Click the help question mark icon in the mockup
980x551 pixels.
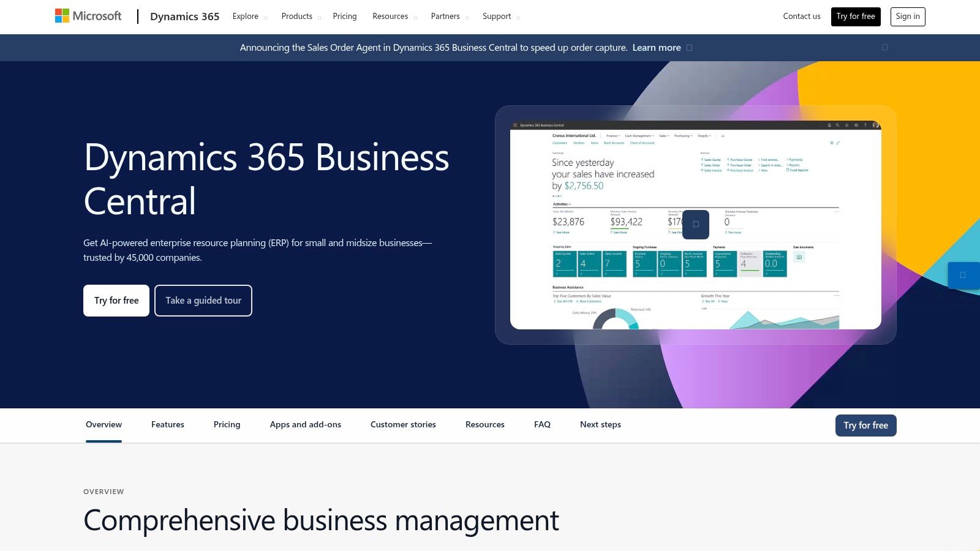coord(865,125)
